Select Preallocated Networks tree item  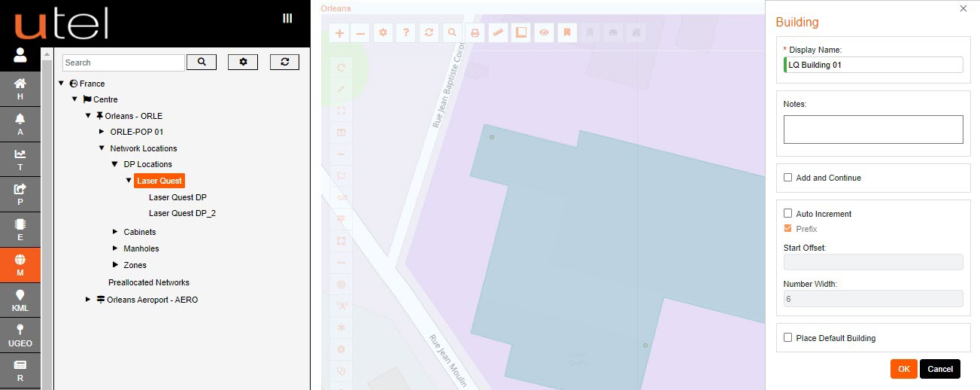point(149,282)
